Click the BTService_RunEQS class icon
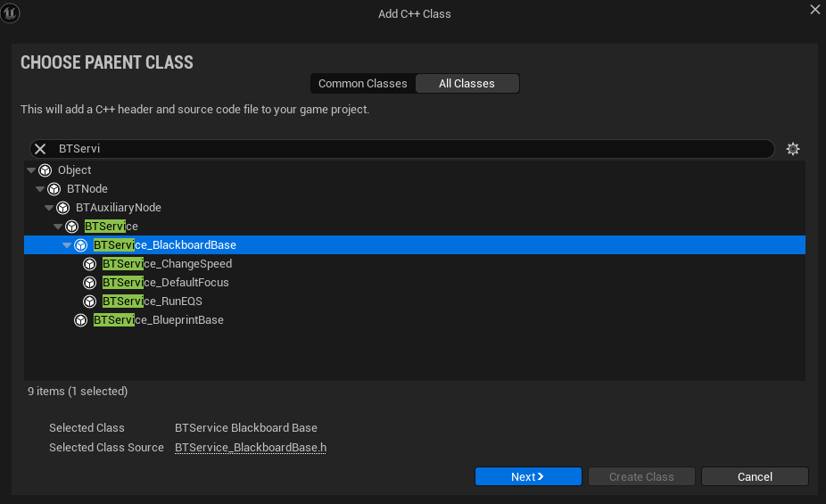Viewport: 826px width, 504px height. [90, 302]
